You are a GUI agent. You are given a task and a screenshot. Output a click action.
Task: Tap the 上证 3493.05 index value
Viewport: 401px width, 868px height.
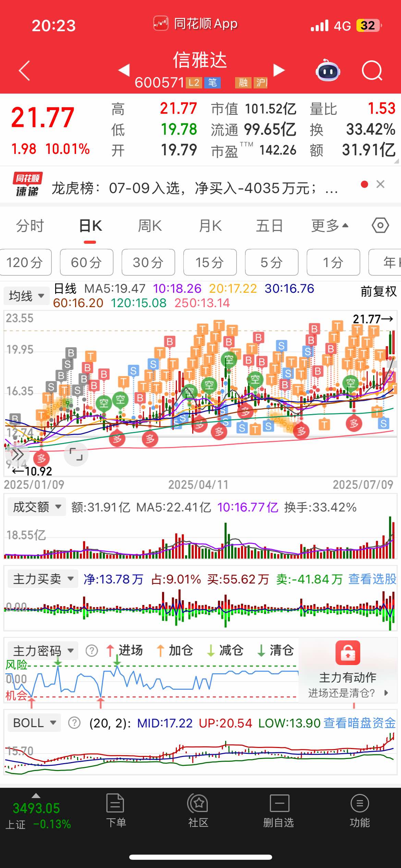36,808
